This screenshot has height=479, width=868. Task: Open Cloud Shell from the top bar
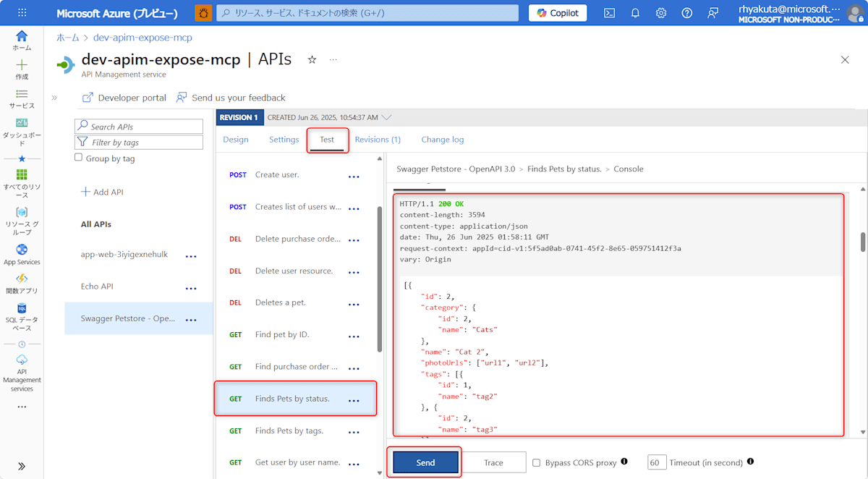coord(610,13)
